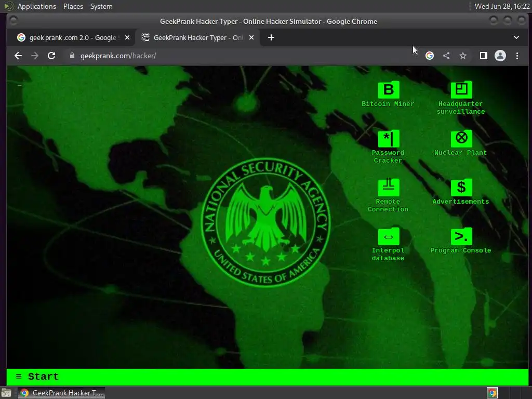The image size is (532, 399).
Task: Open a new Chrome tab
Action: (271, 37)
